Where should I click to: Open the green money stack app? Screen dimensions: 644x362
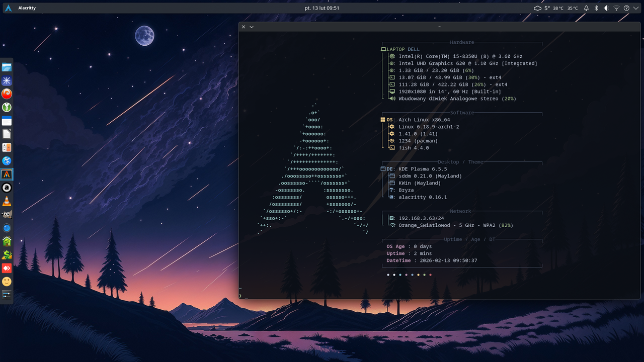click(x=7, y=255)
